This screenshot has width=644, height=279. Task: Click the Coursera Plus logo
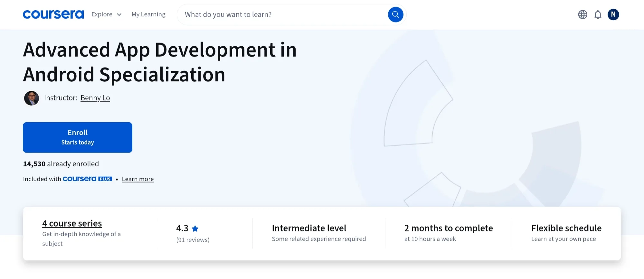(x=87, y=179)
